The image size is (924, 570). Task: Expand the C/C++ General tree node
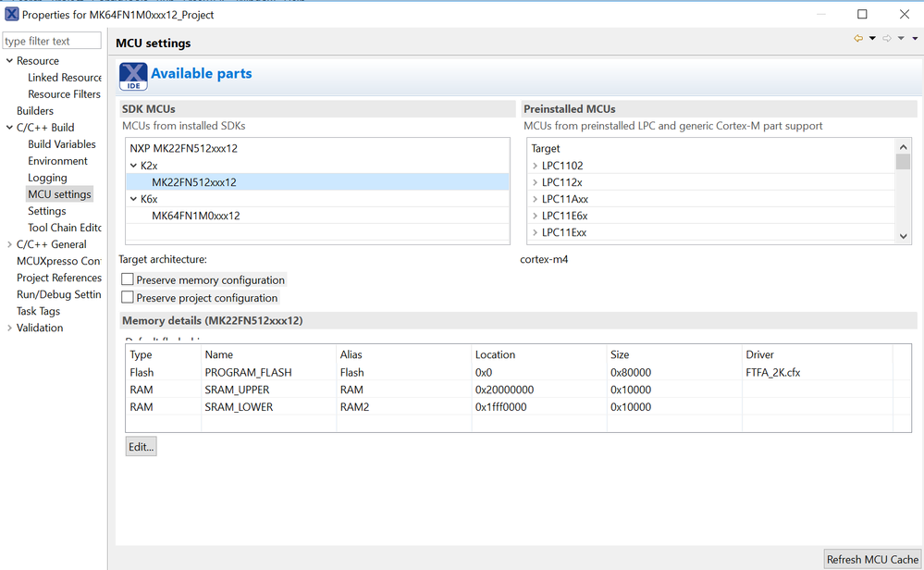click(9, 244)
